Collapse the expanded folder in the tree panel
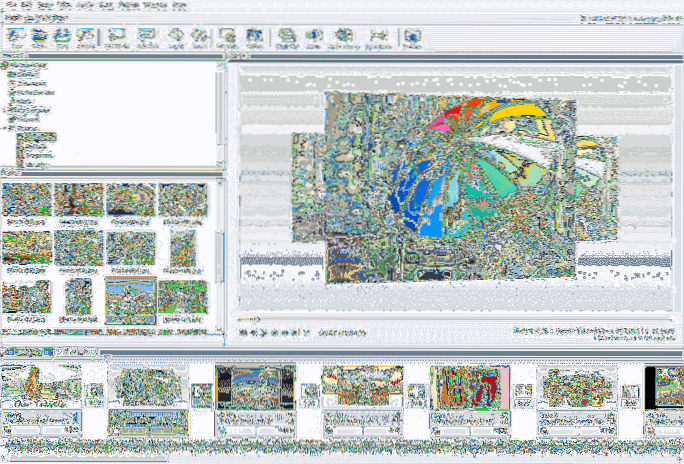The height and width of the screenshot is (464, 684). tap(5, 128)
